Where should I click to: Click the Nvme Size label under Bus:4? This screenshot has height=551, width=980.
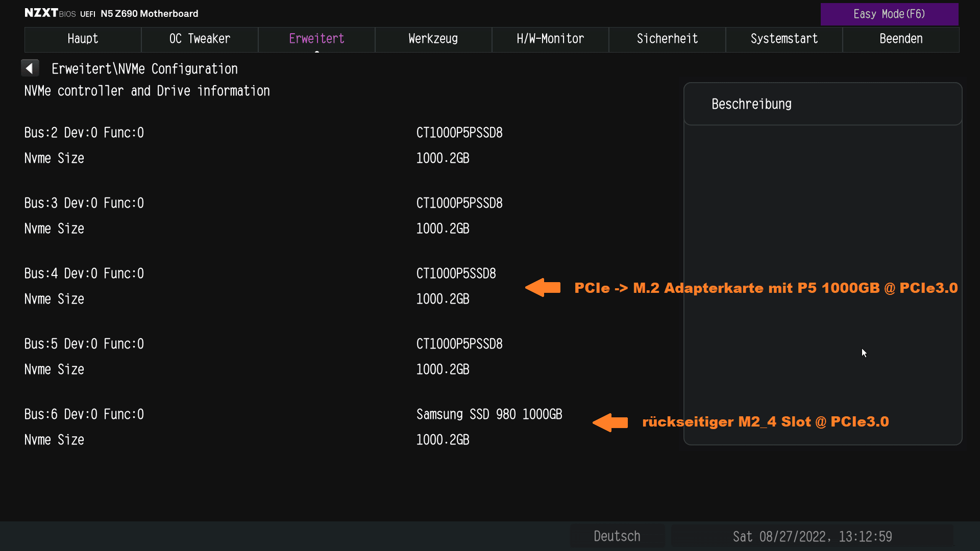tap(54, 299)
